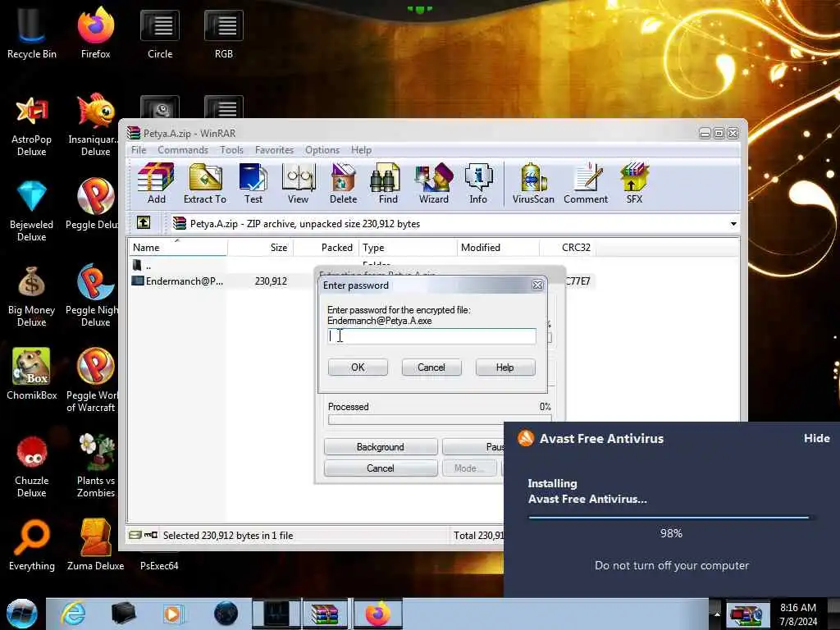Click the VirusScan toolbar icon
The width and height of the screenshot is (840, 630).
point(533,183)
